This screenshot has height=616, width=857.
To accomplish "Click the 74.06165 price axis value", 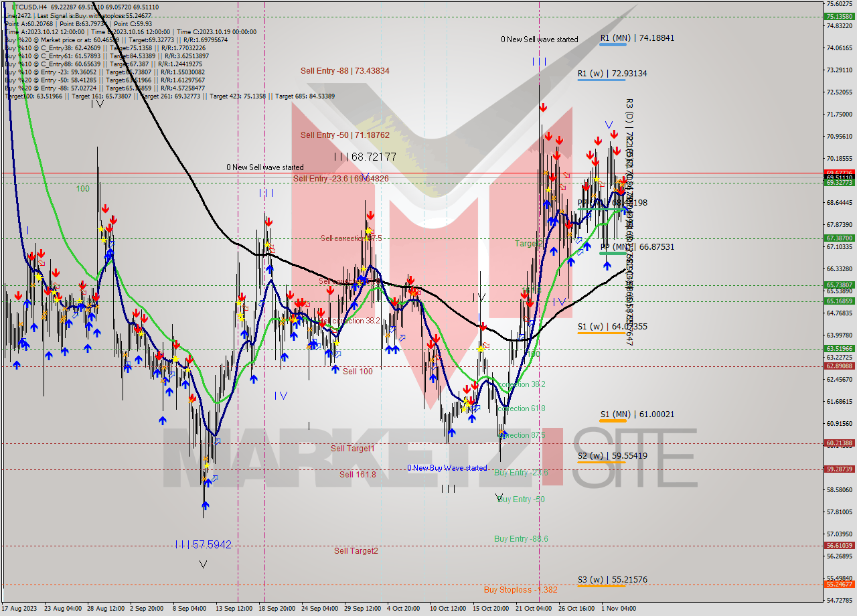I will coord(839,48).
